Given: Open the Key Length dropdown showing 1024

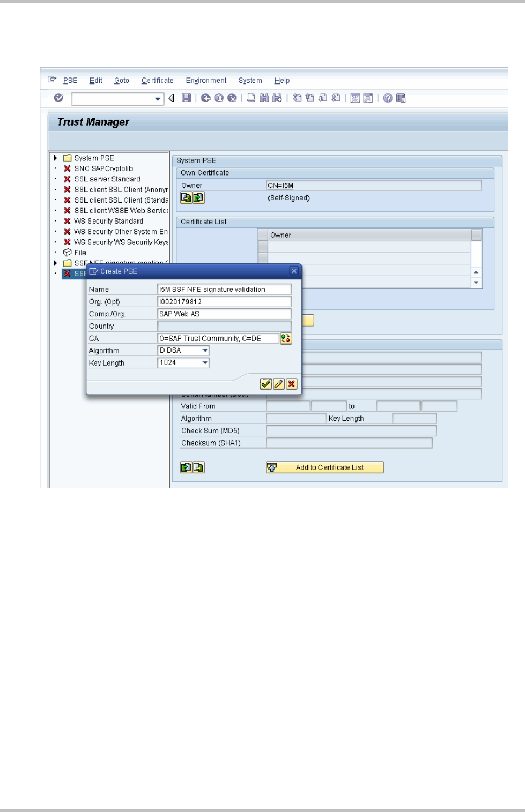Looking at the screenshot, I should coord(205,363).
